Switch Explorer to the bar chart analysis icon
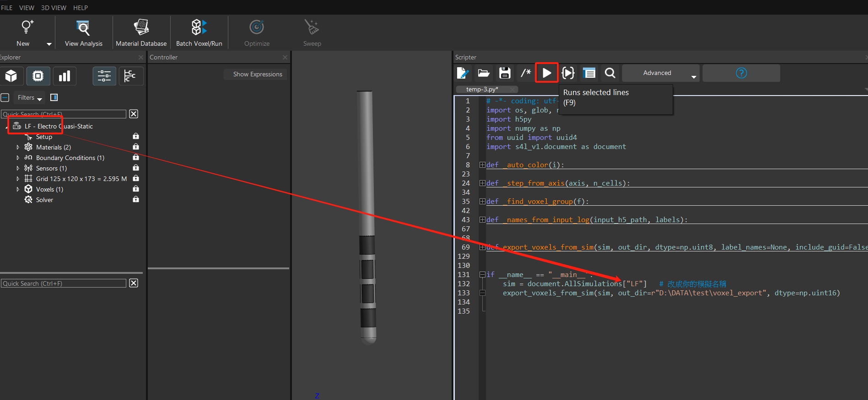 pos(65,76)
